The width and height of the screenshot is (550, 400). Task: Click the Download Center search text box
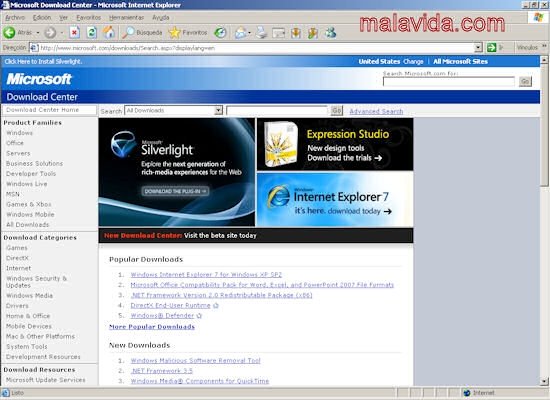coord(277,111)
